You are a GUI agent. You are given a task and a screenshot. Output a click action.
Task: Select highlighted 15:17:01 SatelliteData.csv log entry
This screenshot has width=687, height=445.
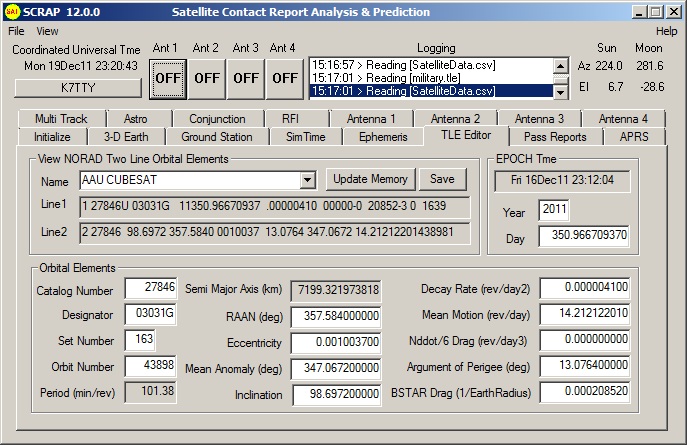432,91
